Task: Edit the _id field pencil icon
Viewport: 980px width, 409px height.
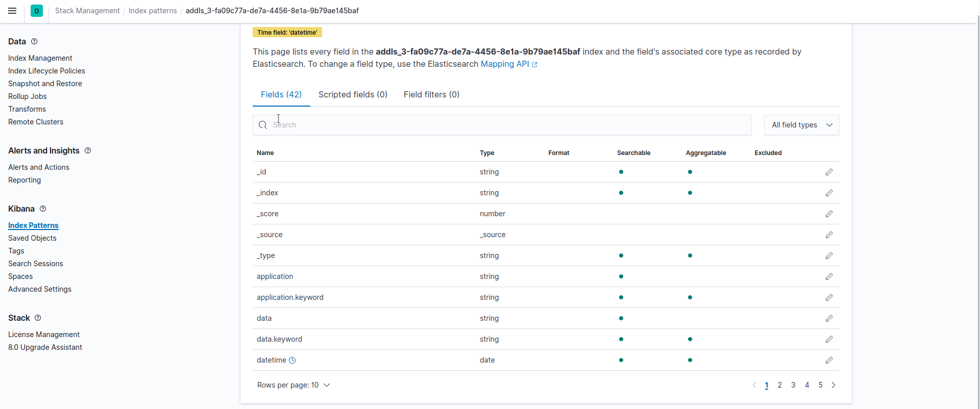Action: (x=829, y=172)
